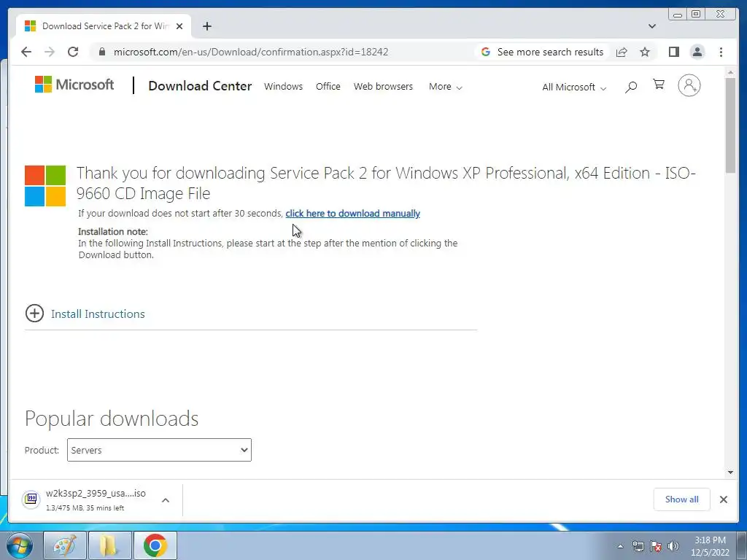747x560 pixels.
Task: Open the Office menu item
Action: point(328,87)
